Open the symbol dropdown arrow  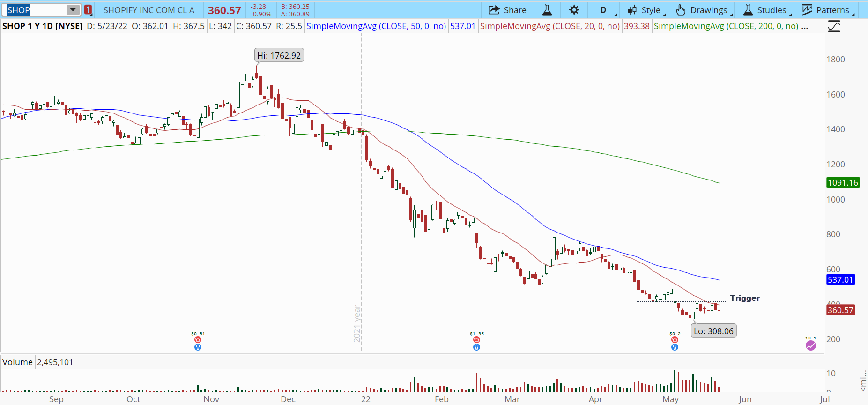pos(73,10)
